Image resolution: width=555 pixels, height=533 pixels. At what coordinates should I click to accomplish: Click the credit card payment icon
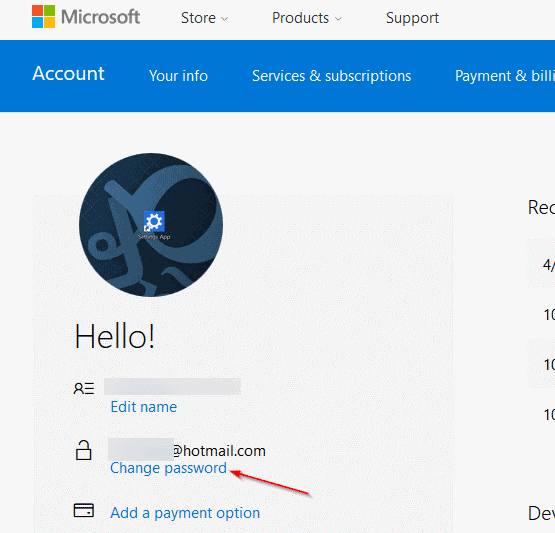click(x=84, y=510)
